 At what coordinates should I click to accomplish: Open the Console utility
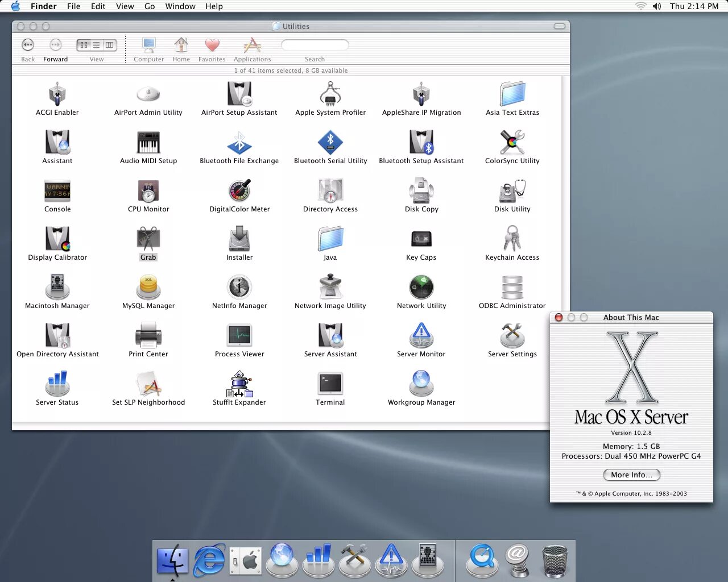(57, 192)
